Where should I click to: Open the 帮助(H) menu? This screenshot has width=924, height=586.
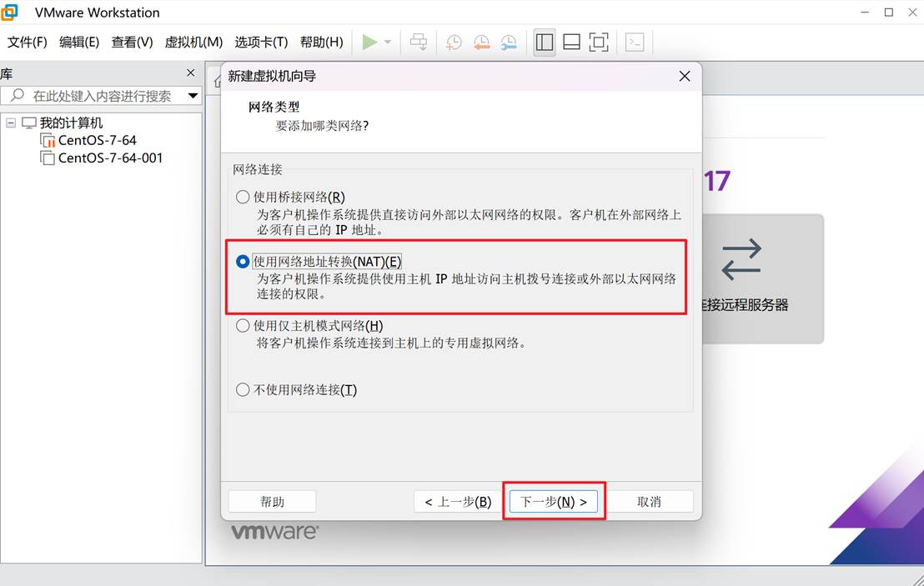(x=321, y=42)
